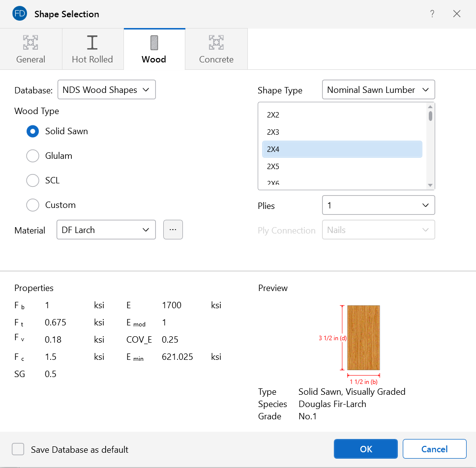
Task: Click the Wood tab lumber icon
Action: click(x=154, y=43)
